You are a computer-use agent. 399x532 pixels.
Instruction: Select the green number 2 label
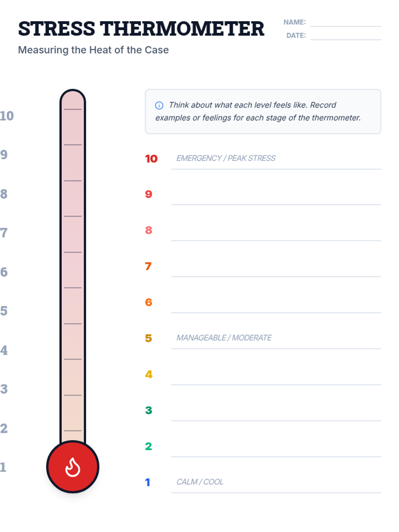point(149,447)
